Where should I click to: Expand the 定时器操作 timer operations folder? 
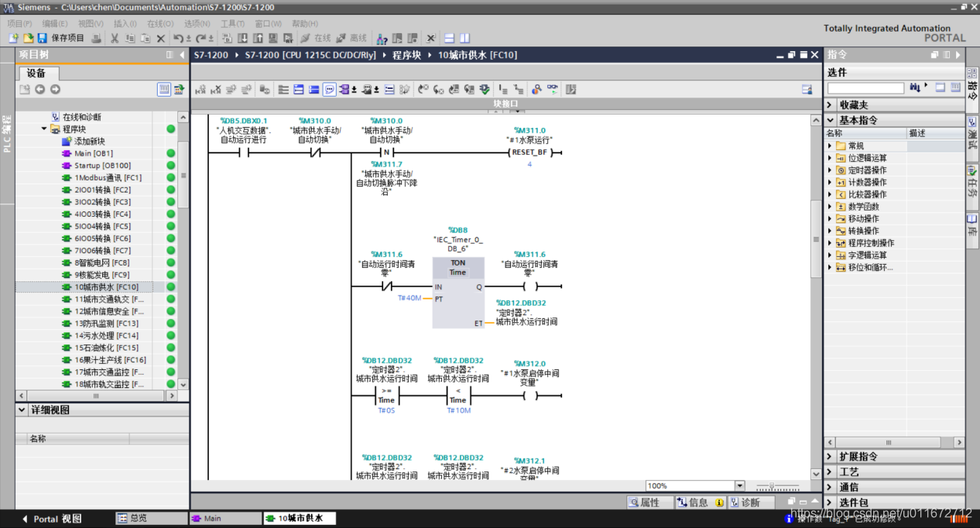[x=830, y=170]
